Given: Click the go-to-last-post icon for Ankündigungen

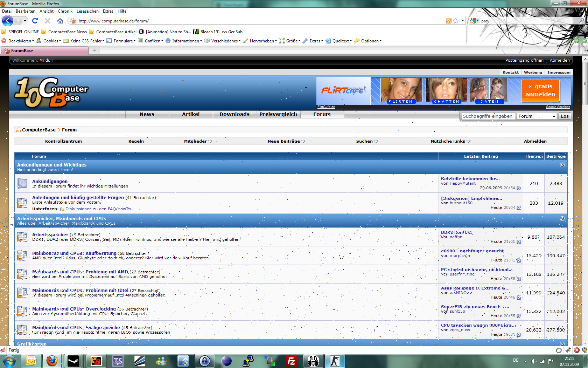Looking at the screenshot, I should pos(519,188).
